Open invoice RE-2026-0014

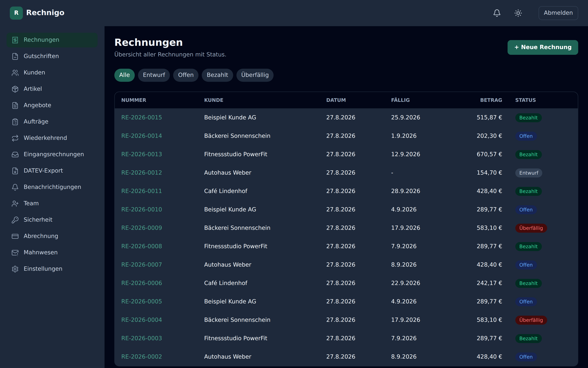[x=141, y=136]
